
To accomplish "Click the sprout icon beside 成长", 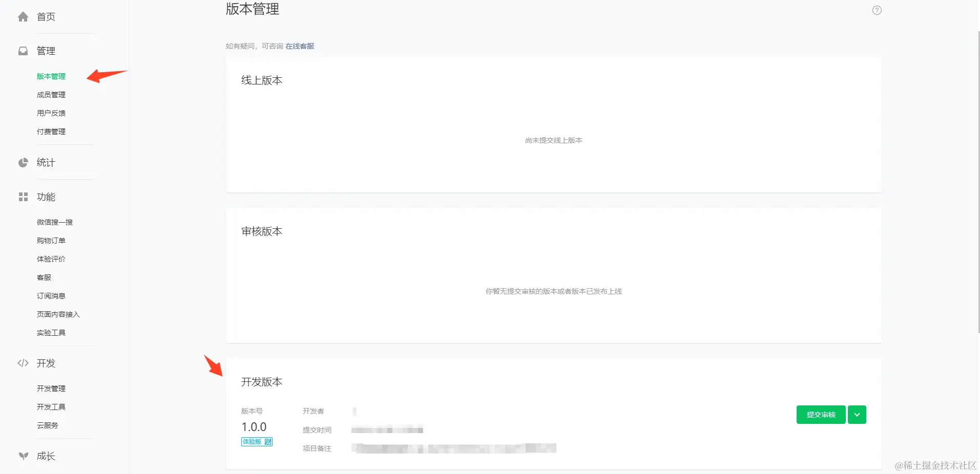I will tap(23, 456).
